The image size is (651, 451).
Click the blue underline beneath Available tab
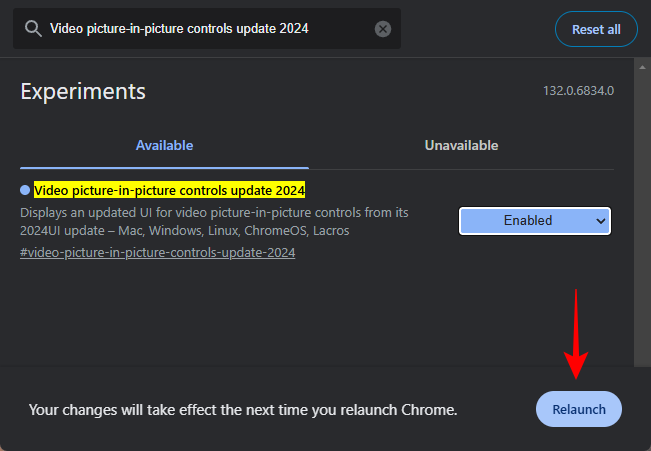(x=164, y=167)
